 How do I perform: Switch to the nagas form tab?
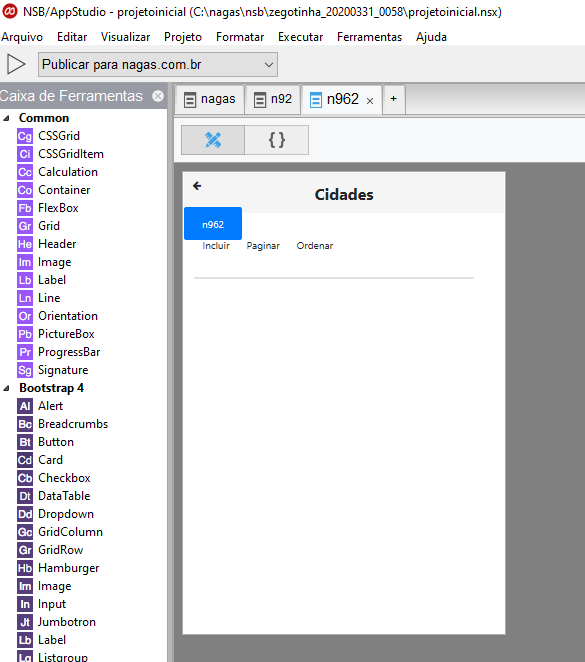pos(210,99)
